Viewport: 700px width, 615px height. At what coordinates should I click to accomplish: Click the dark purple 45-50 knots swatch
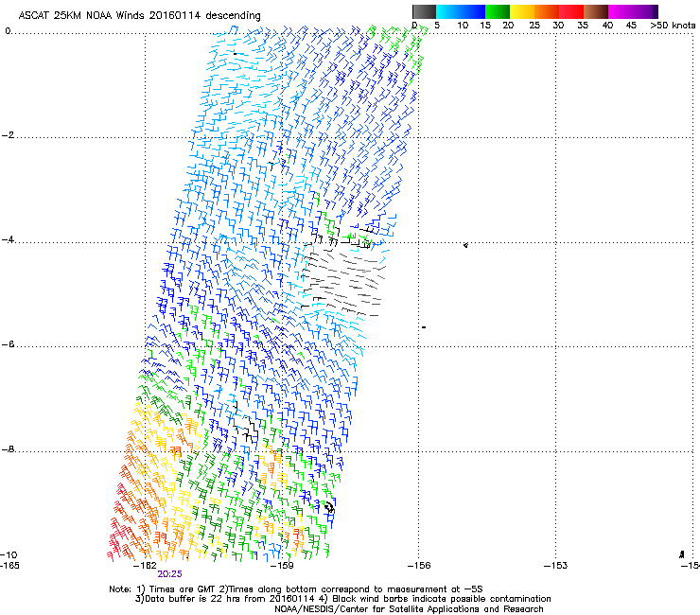click(x=646, y=11)
